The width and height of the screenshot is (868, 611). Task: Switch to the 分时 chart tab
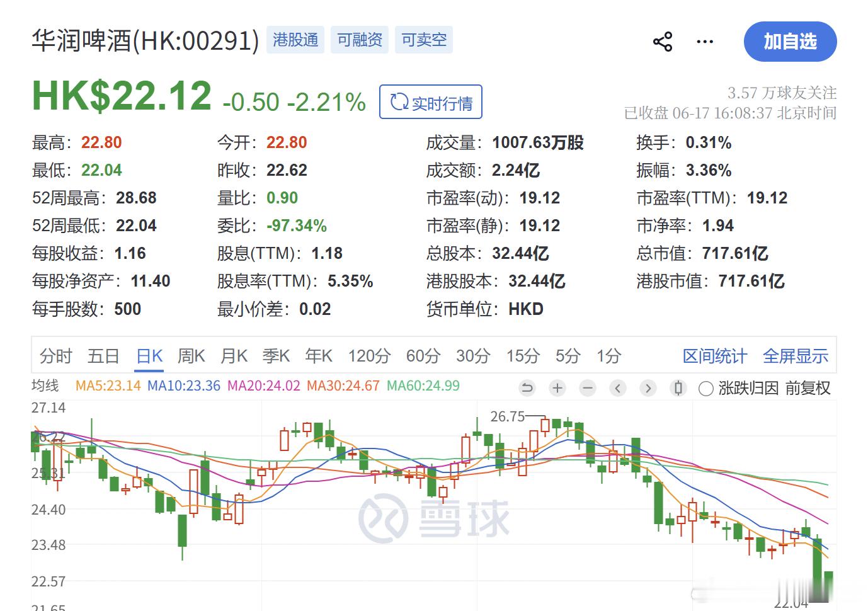pyautogui.click(x=56, y=356)
